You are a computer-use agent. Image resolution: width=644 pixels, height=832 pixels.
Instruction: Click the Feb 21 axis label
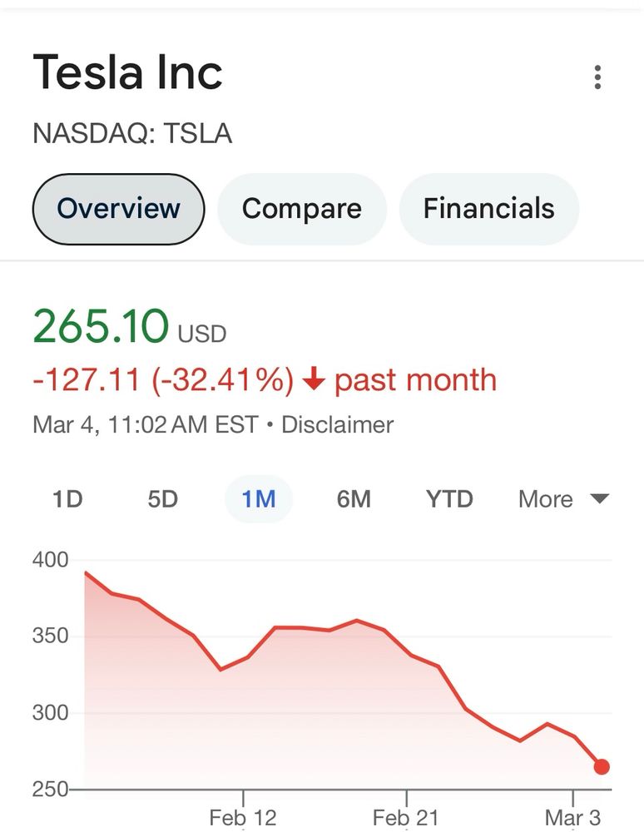pyautogui.click(x=406, y=817)
